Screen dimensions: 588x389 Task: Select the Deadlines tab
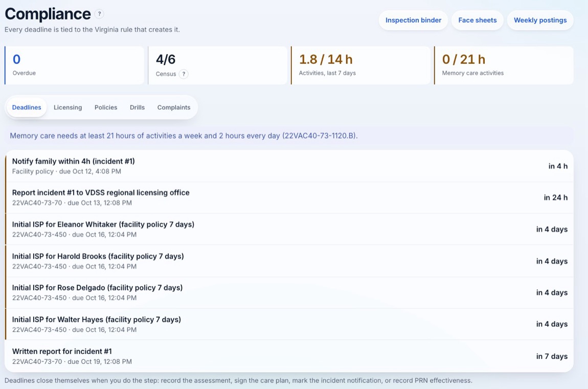27,107
